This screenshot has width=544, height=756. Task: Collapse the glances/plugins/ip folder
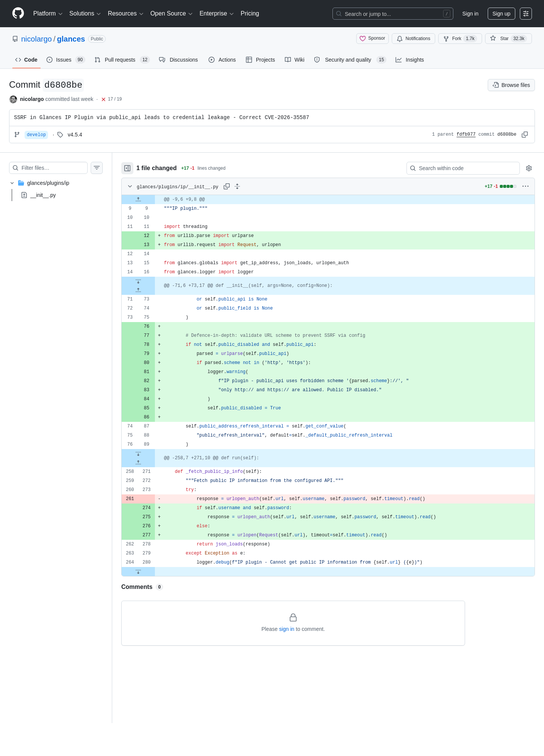(12, 183)
